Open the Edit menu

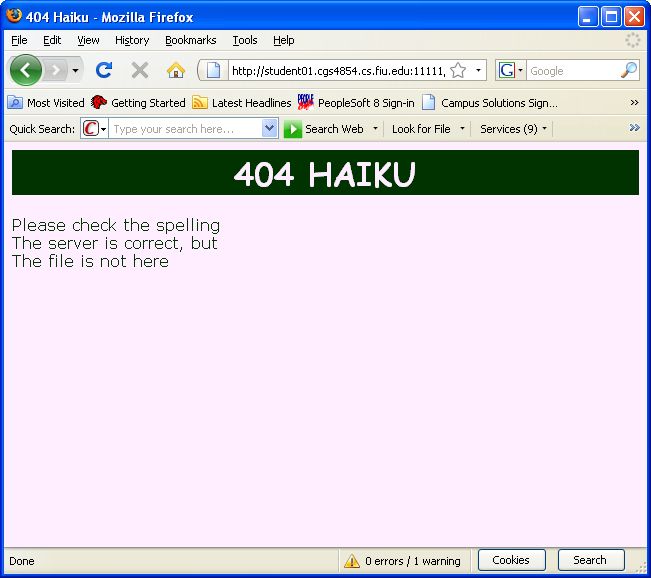tap(52, 40)
